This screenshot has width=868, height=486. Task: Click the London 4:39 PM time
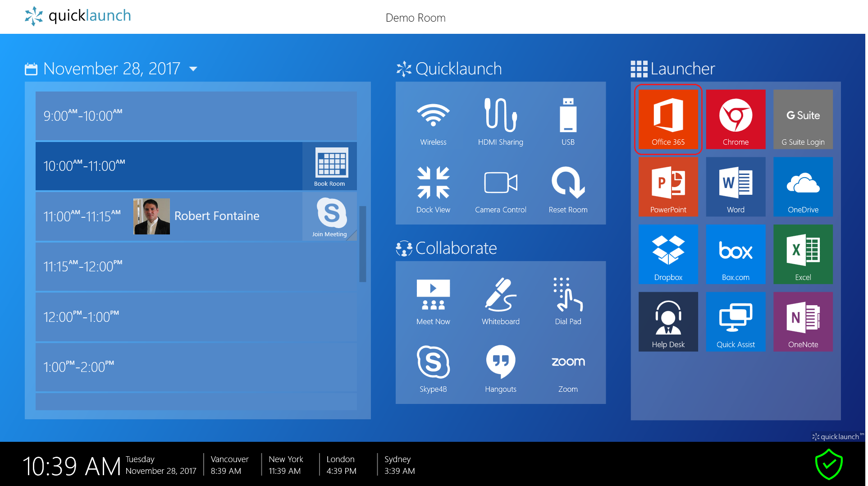(x=343, y=466)
